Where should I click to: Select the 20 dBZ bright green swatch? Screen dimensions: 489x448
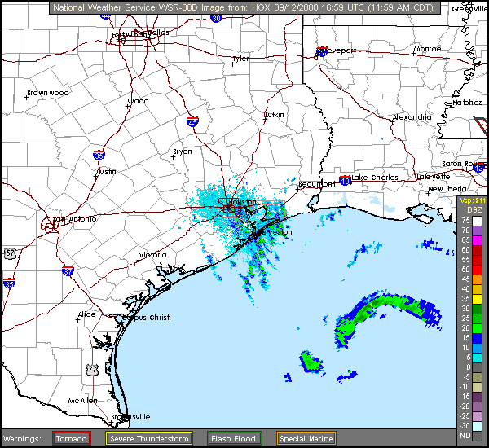click(x=477, y=328)
